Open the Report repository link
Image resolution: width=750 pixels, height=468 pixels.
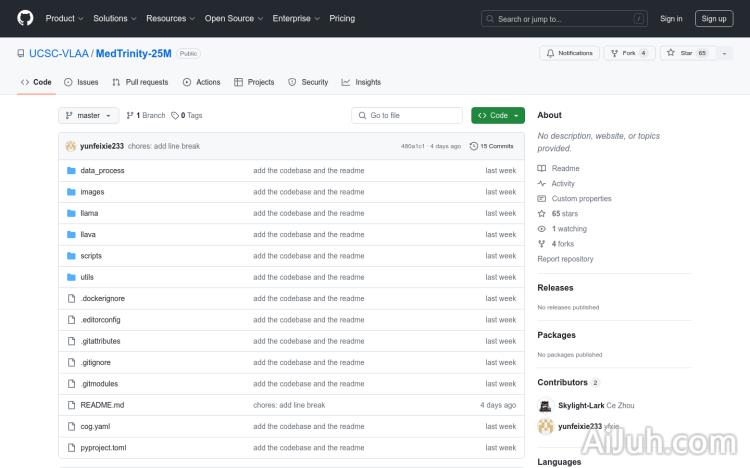pos(565,259)
